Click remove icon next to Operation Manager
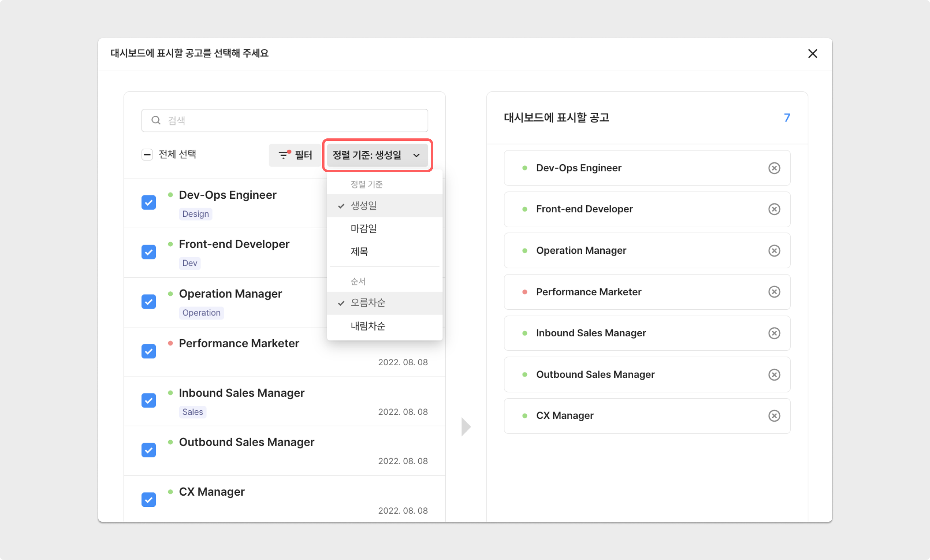The image size is (930, 560). [x=774, y=251]
